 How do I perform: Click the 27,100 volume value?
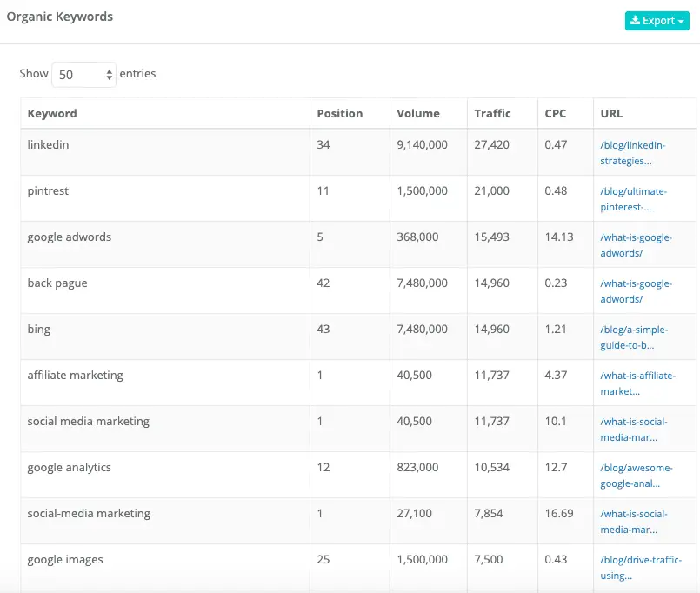click(x=414, y=513)
